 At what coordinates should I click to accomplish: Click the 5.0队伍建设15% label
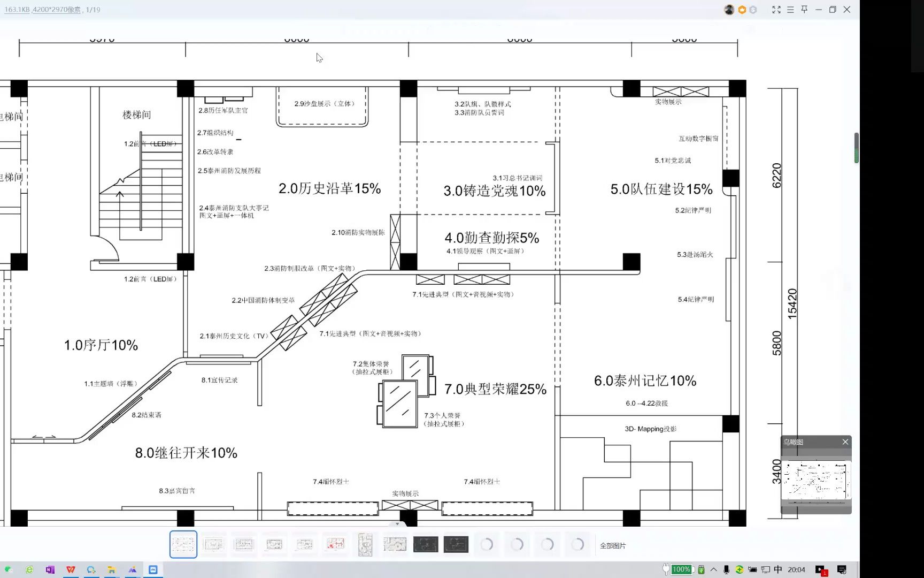click(x=661, y=189)
